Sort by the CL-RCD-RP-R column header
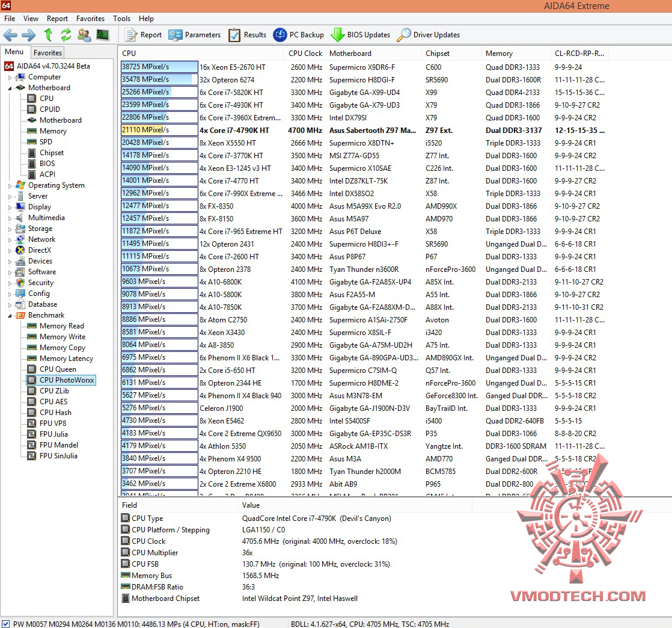This screenshot has height=628, width=672. point(579,54)
